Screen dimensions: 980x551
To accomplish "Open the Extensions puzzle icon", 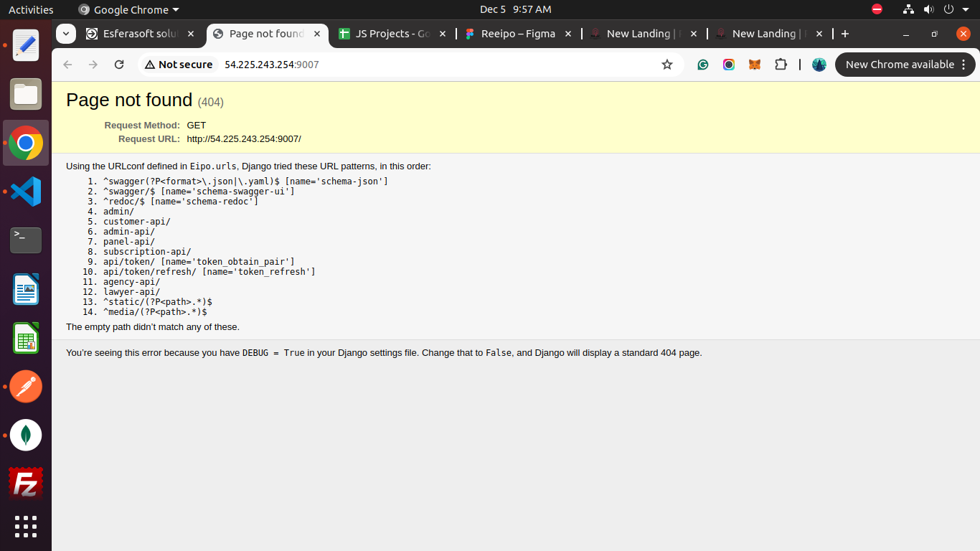I will click(781, 65).
